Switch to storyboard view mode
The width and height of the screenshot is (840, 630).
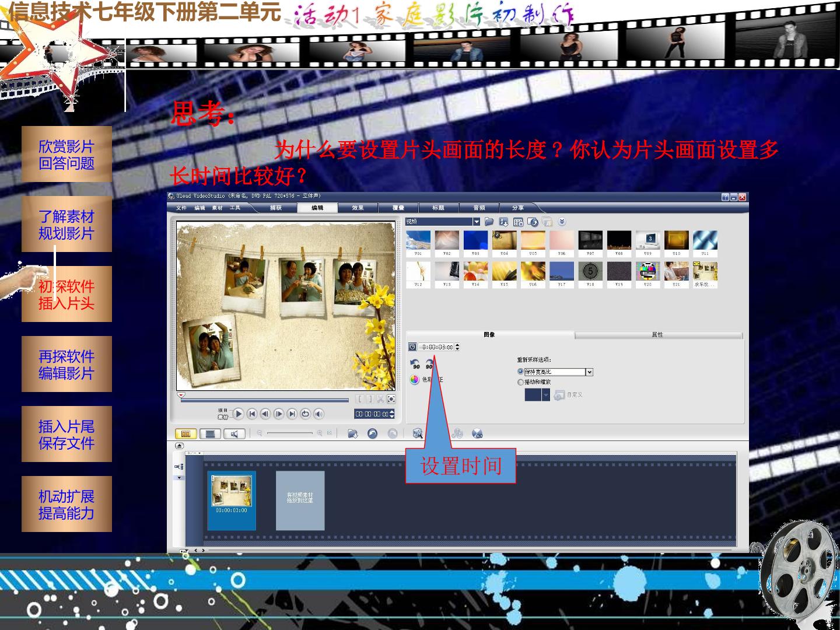click(186, 433)
